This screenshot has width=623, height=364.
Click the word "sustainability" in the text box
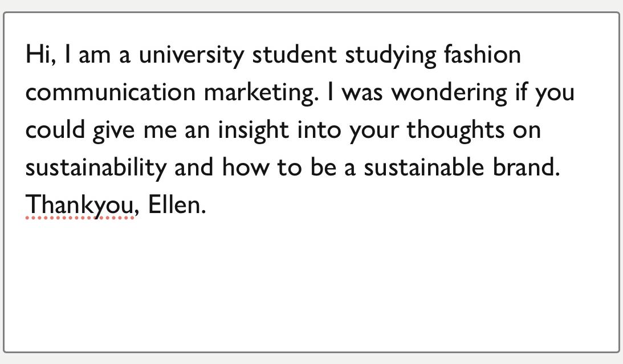coord(96,167)
